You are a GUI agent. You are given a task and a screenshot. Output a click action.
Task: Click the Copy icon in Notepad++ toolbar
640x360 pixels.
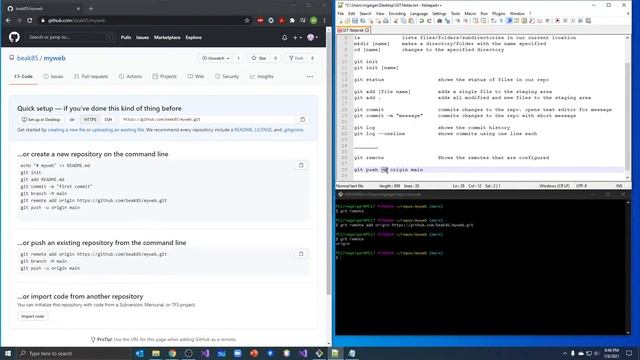click(x=403, y=21)
